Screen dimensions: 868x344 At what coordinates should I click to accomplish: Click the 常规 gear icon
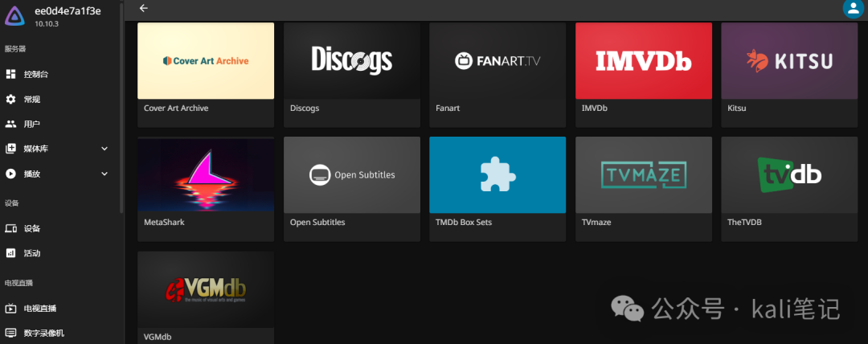tap(10, 99)
